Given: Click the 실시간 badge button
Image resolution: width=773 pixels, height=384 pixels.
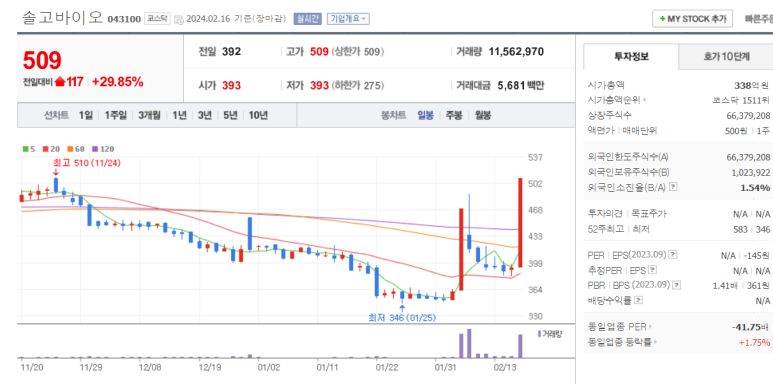Looking at the screenshot, I should click(x=308, y=19).
